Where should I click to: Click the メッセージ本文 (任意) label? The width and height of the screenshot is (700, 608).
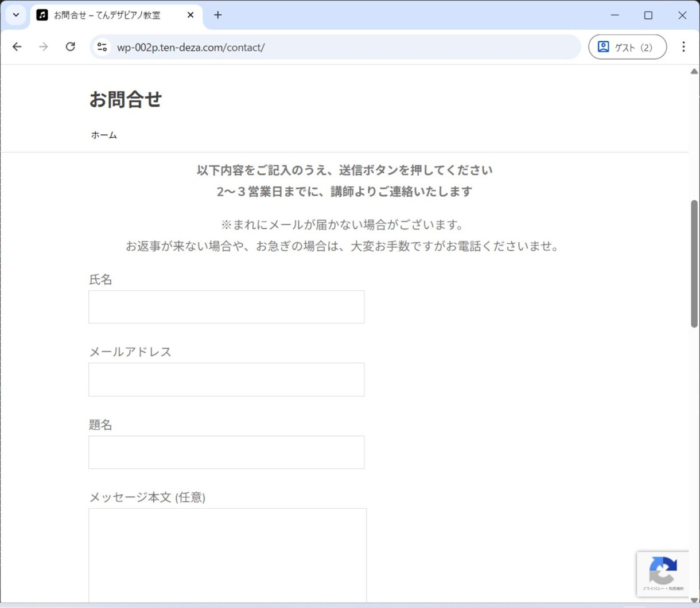coord(147,497)
